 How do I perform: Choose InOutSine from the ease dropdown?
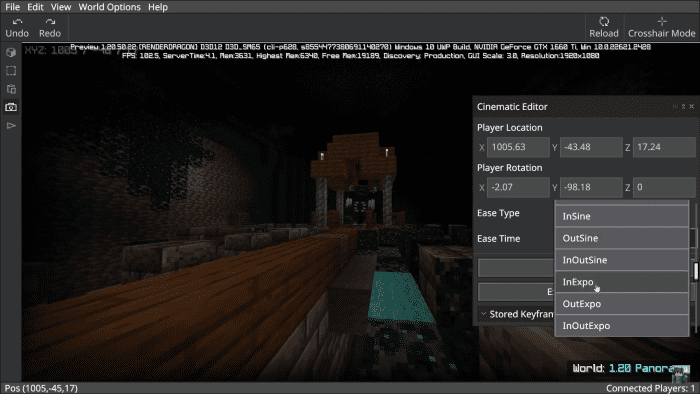tap(621, 260)
